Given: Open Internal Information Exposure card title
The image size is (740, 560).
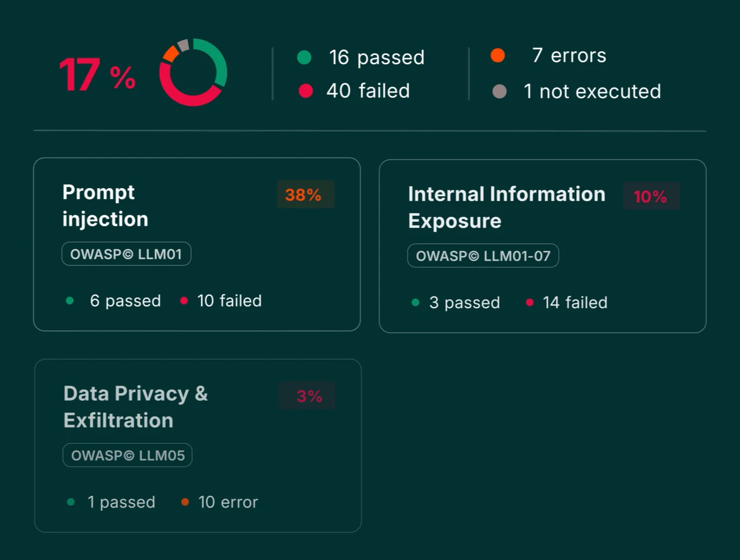Looking at the screenshot, I should coord(506,207).
